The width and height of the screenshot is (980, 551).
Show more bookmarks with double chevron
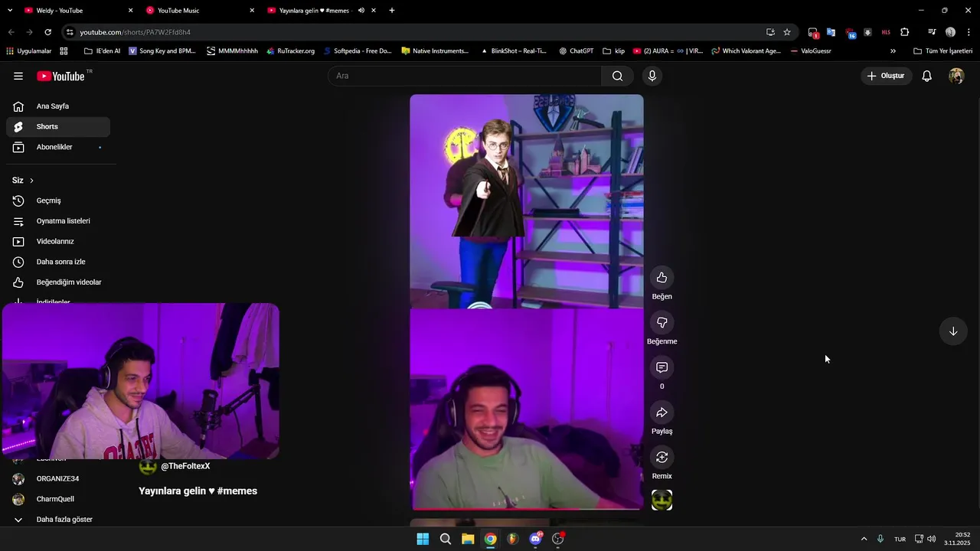893,51
